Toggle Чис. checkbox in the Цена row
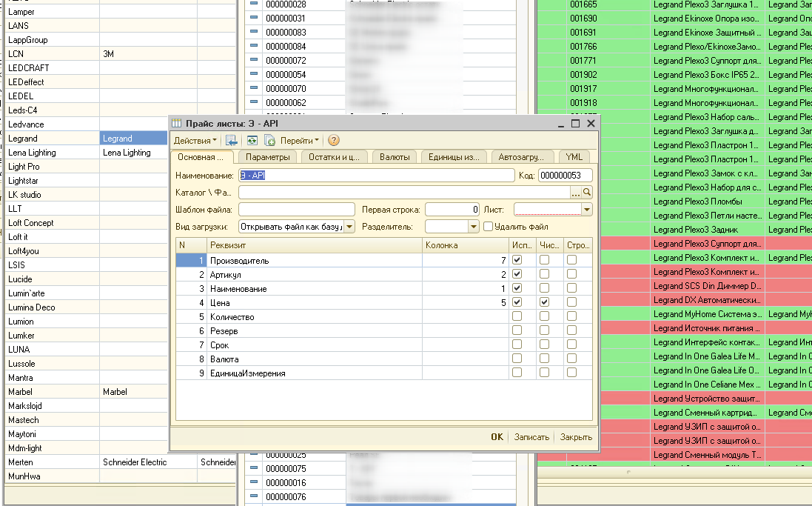The image size is (812, 506). 544,302
